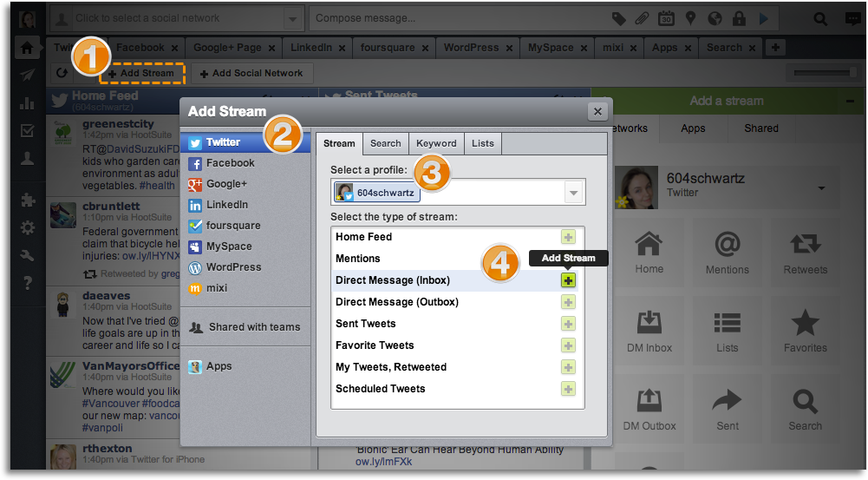Add the Favorite Tweets stream
Screen dimensions: 868x480
568,345
